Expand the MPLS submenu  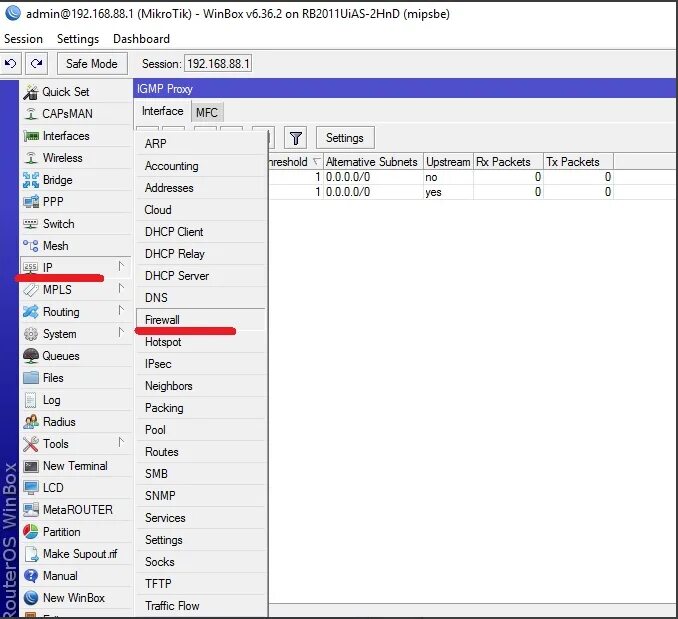[76, 290]
